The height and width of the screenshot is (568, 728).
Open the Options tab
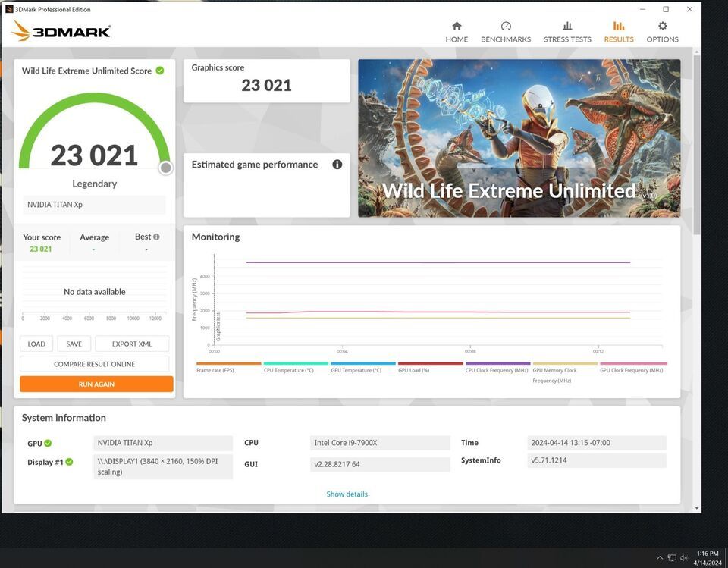[x=662, y=32]
